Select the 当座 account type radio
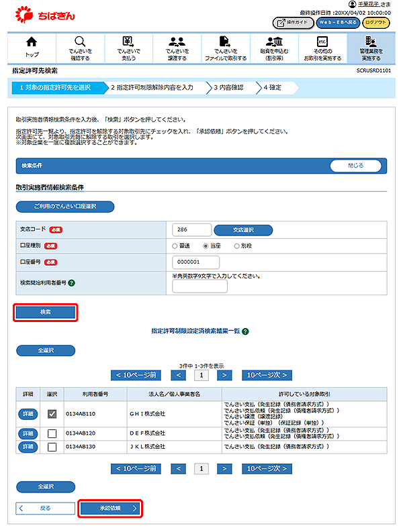Screen dimensions: 403x532 point(206,246)
